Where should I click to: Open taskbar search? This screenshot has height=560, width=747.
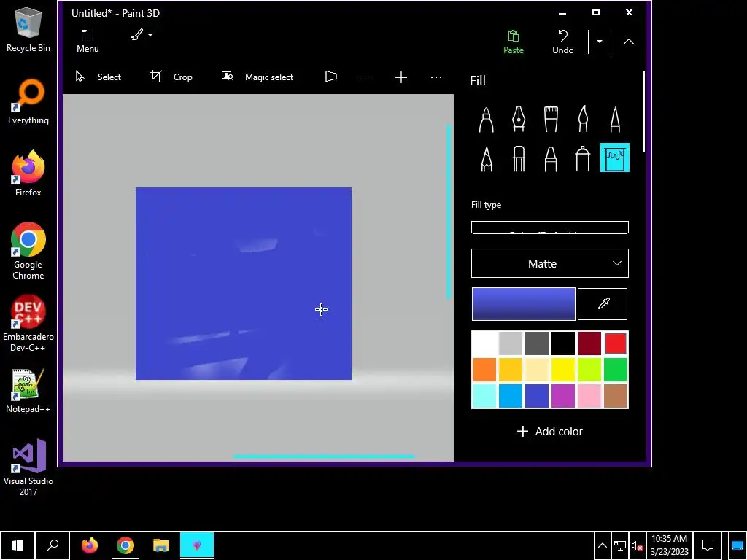[x=53, y=545]
